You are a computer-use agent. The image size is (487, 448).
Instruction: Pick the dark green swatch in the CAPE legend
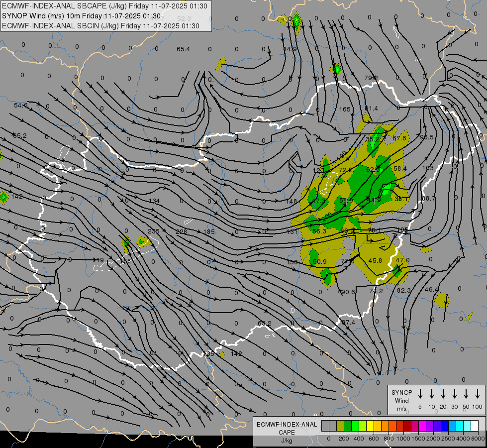[348, 426]
